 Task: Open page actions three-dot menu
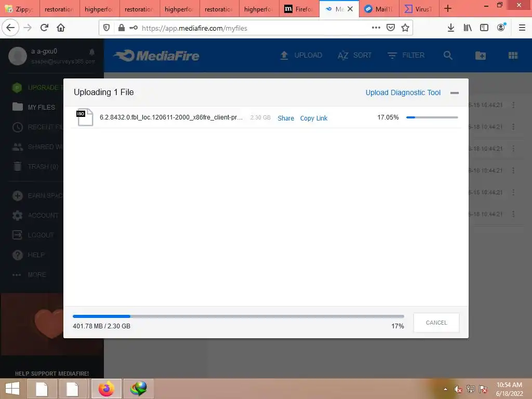click(x=376, y=28)
